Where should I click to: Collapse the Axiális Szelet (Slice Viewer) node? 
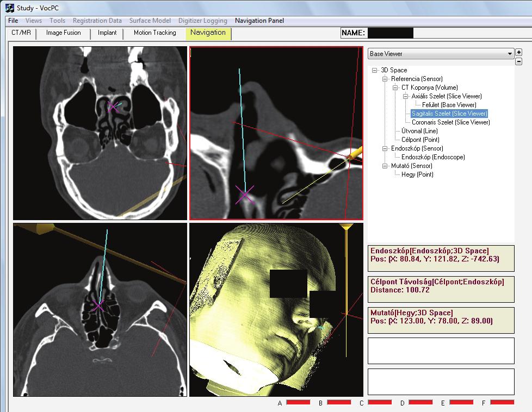point(405,96)
